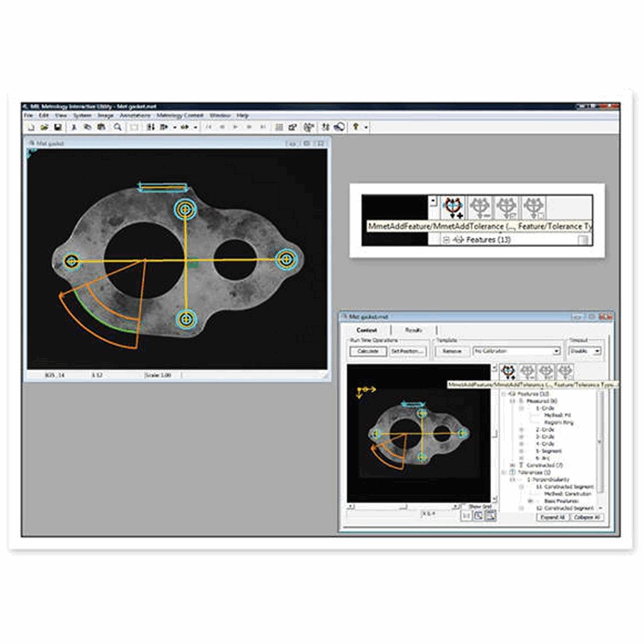The height and width of the screenshot is (644, 644).
Task: Click the Save icon in the main toolbar
Action: coord(58,127)
